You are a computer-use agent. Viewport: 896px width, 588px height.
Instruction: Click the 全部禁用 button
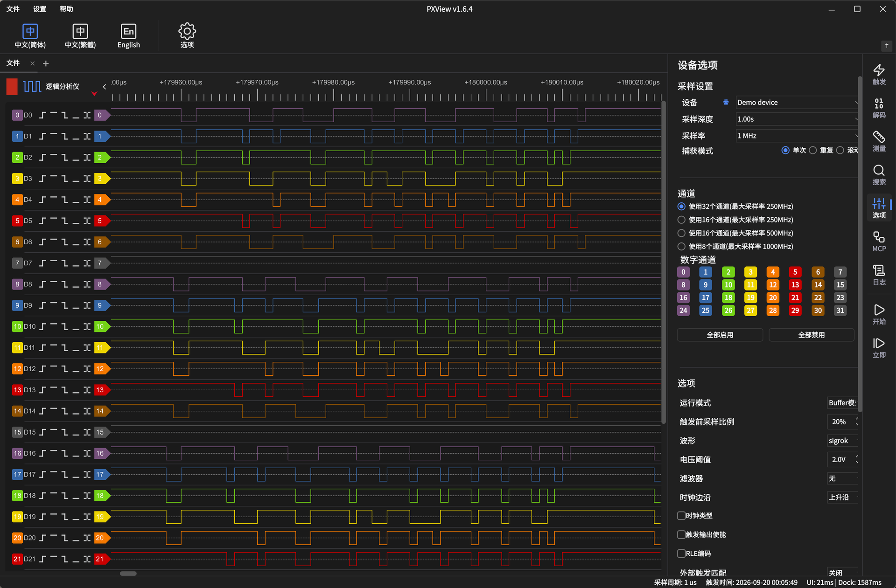812,335
